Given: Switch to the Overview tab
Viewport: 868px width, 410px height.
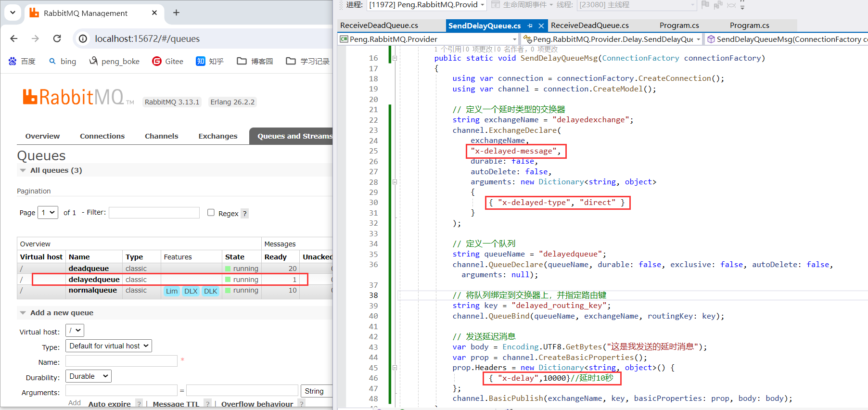Looking at the screenshot, I should point(42,136).
